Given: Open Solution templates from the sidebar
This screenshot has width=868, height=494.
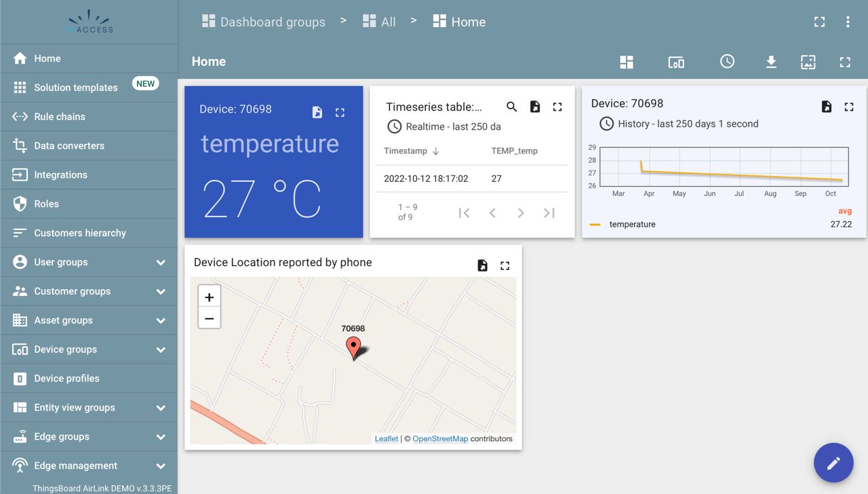Looking at the screenshot, I should (75, 87).
